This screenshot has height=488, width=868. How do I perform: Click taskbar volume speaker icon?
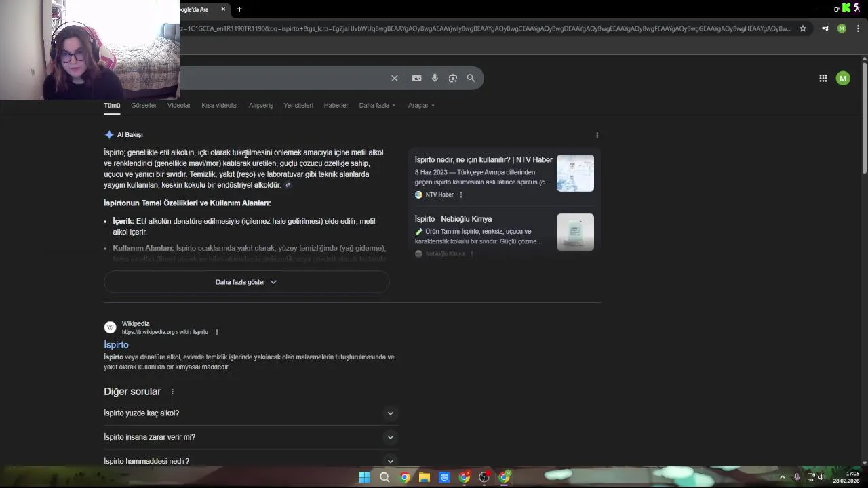(x=821, y=477)
